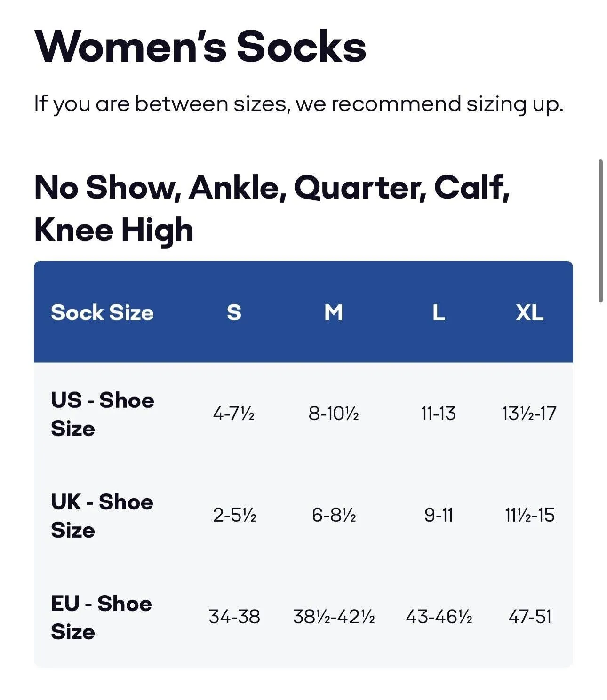Image resolution: width=607 pixels, height=700 pixels.
Task: Click the EU medium value 38½-42½
Action: click(334, 617)
